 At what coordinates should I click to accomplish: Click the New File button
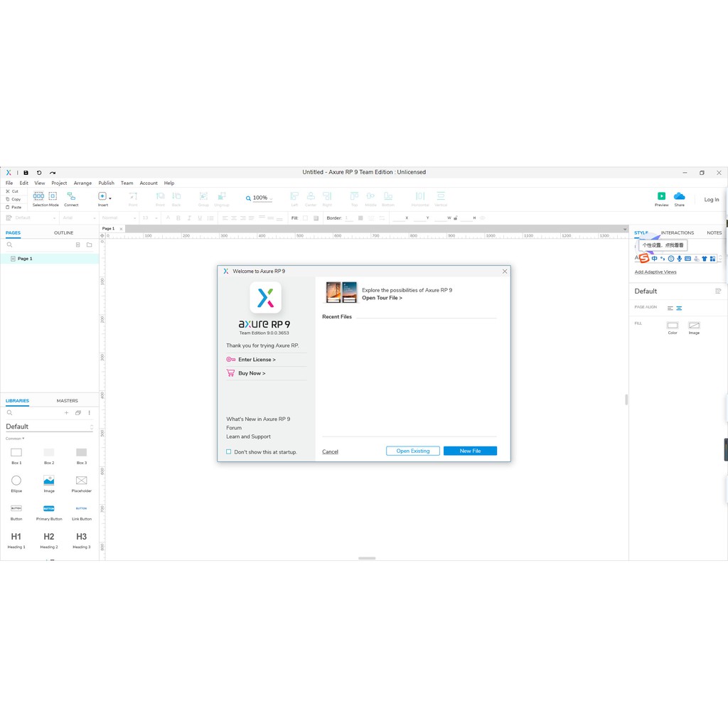[470, 451]
